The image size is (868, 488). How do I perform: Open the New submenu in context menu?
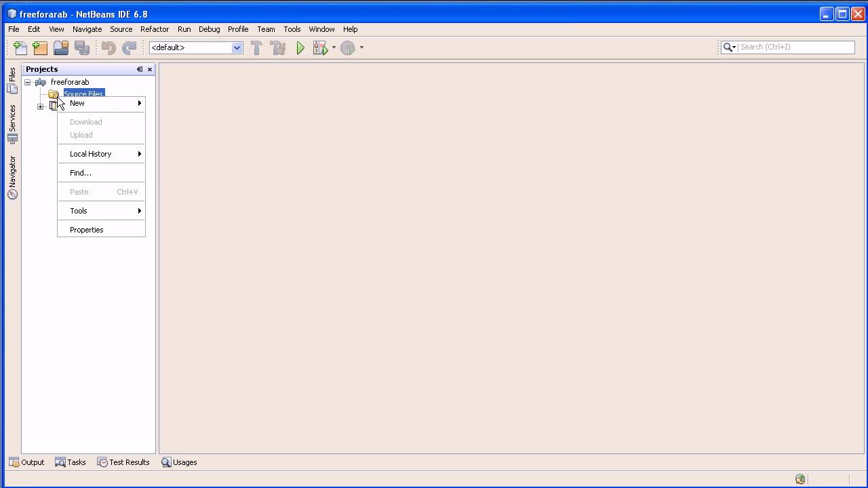coord(102,103)
